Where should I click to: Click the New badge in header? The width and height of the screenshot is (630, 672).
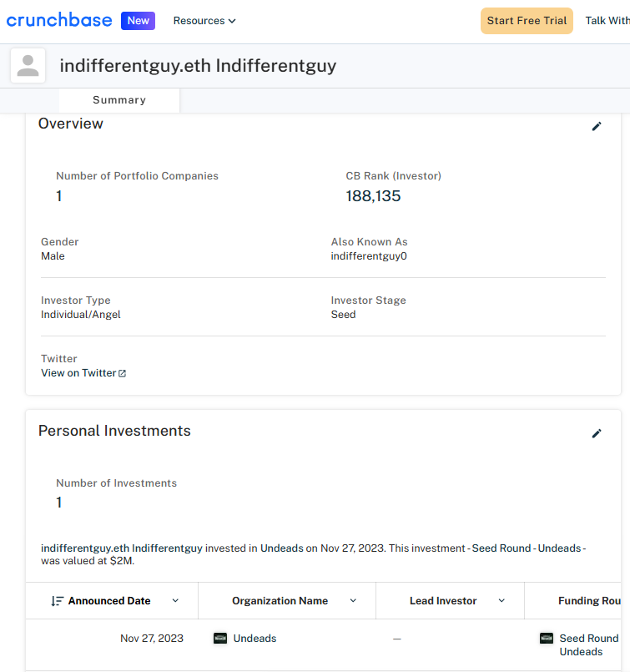point(139,21)
